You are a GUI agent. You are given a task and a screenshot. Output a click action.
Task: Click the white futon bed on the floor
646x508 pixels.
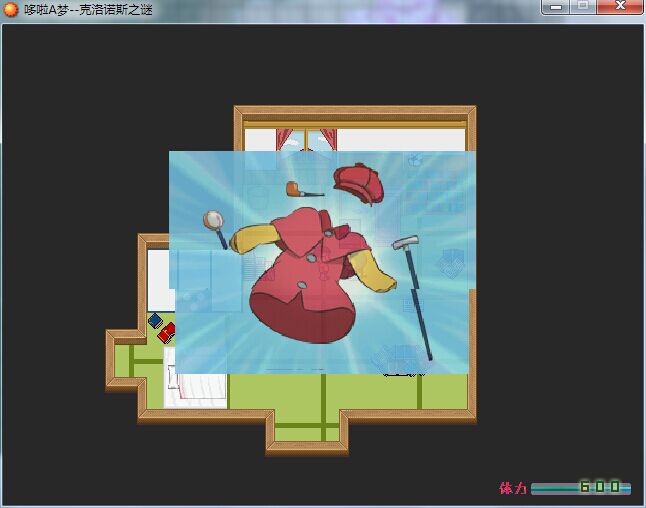pos(195,378)
